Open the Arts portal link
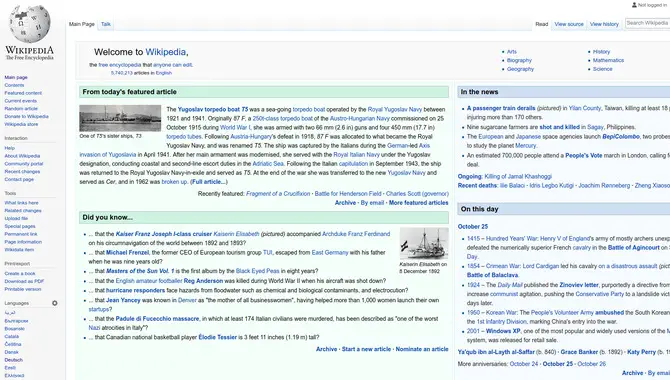This screenshot has height=380, width=670. click(x=511, y=52)
